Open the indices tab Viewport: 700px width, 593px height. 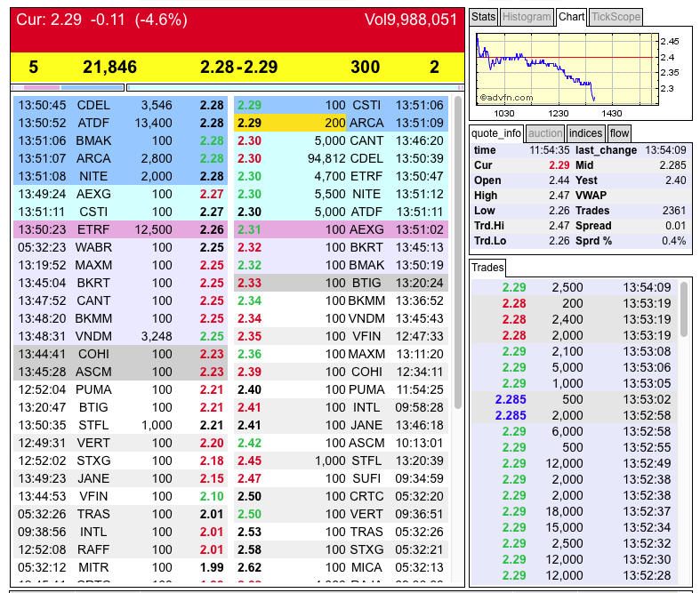tap(585, 133)
